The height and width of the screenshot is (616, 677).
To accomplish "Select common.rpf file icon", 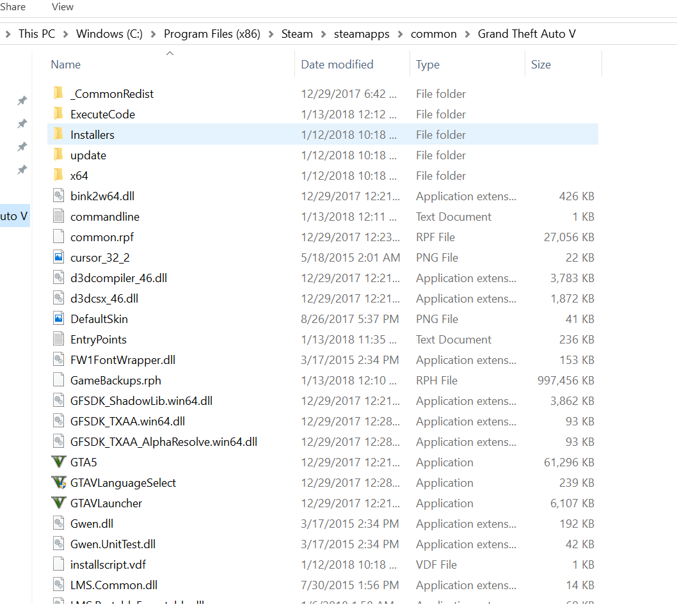I will coord(59,237).
